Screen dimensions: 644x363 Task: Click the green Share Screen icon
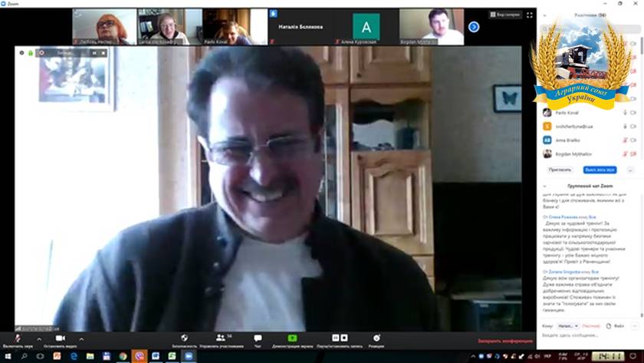click(x=292, y=338)
